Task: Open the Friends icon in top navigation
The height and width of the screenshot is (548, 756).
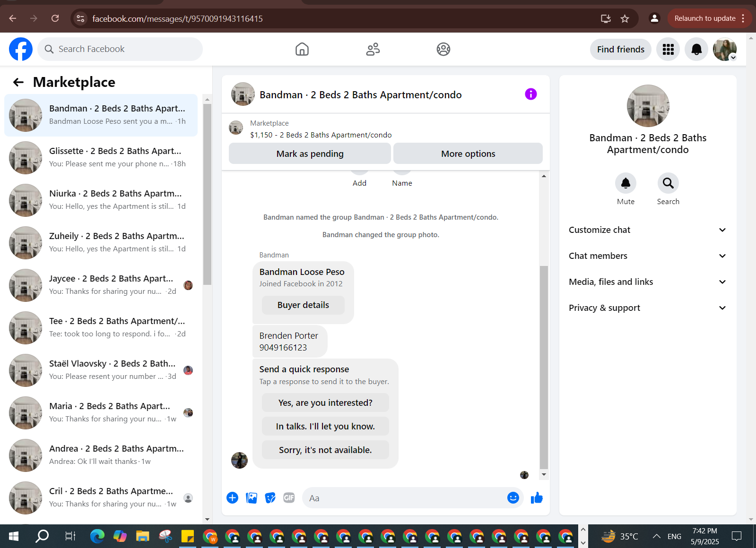Action: click(373, 49)
